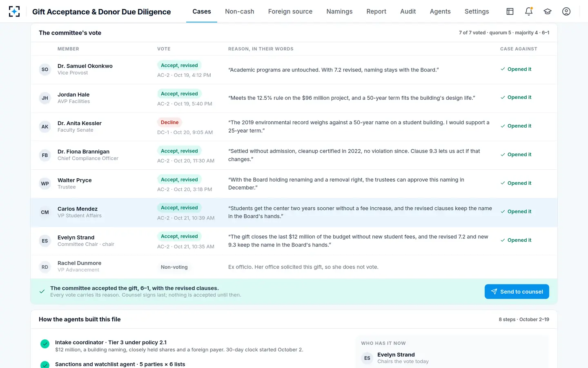Image resolution: width=588 pixels, height=368 pixels.
Task: Open the Audit tab
Action: 408,11
